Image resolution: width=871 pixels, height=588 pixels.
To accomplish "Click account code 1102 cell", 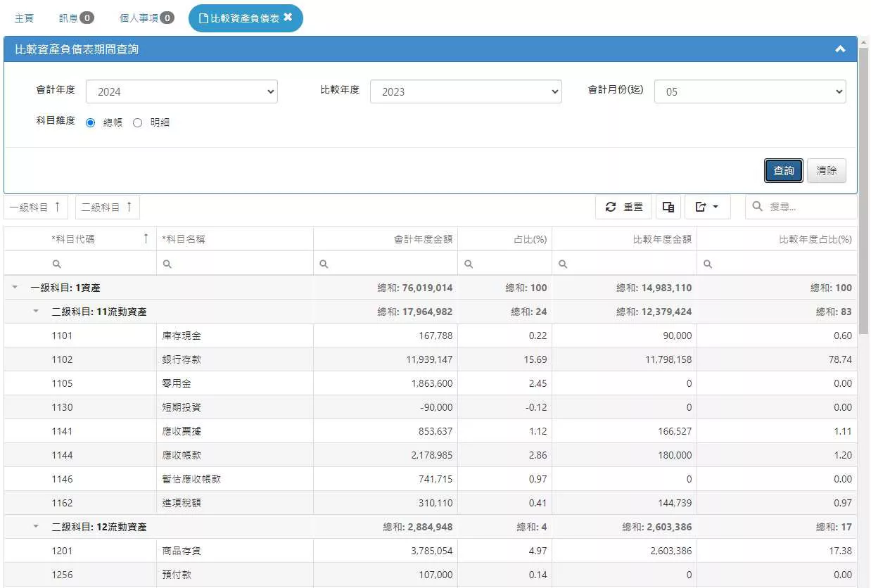I will pyautogui.click(x=80, y=359).
